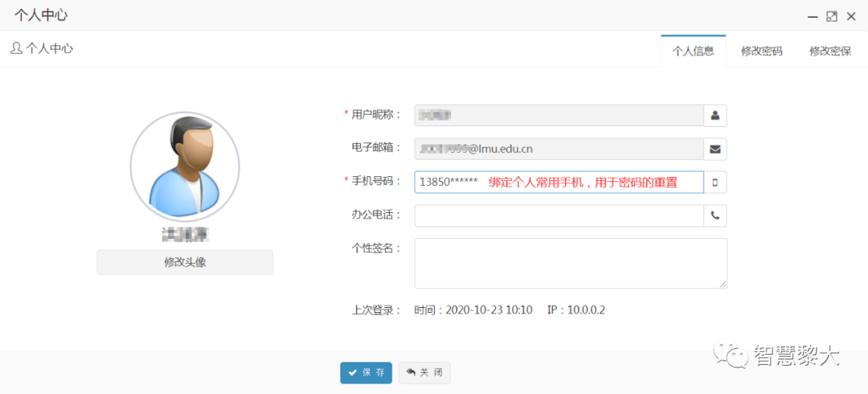Viewport: 868px width, 394px height.
Task: Maximize the 个人中心 dialog window
Action: 832,16
